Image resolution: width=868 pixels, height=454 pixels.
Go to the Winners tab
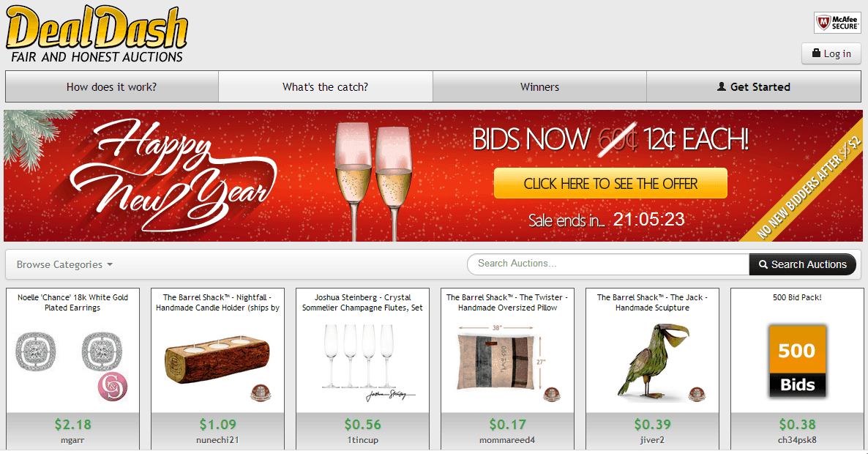[539, 86]
